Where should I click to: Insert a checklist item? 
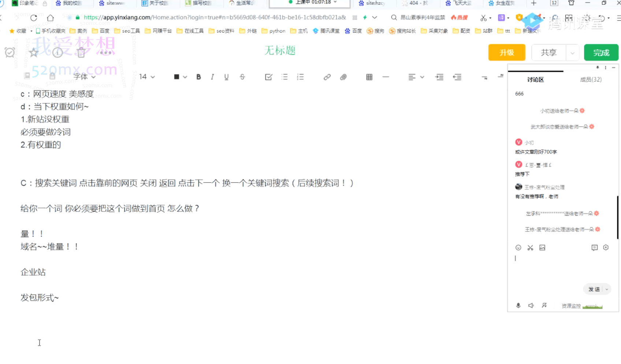tap(268, 77)
